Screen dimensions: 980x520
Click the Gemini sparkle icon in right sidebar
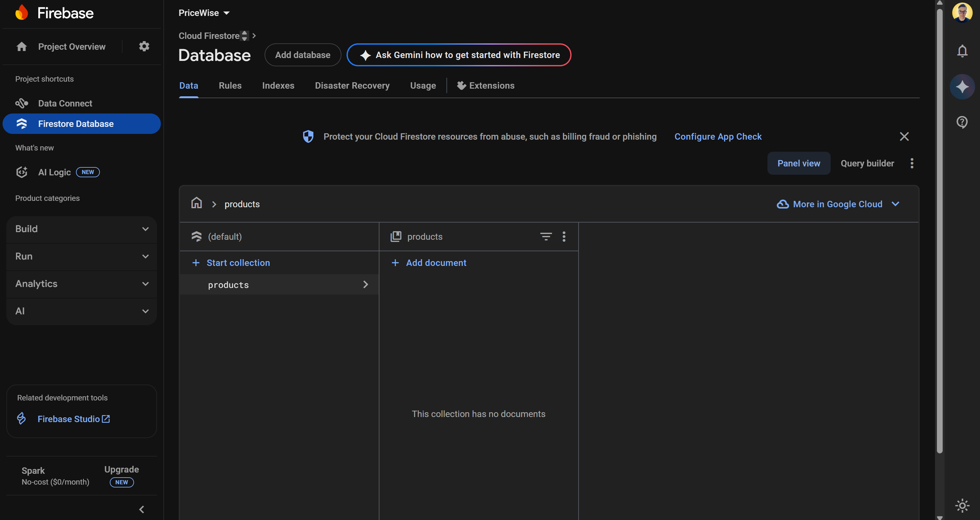point(962,86)
